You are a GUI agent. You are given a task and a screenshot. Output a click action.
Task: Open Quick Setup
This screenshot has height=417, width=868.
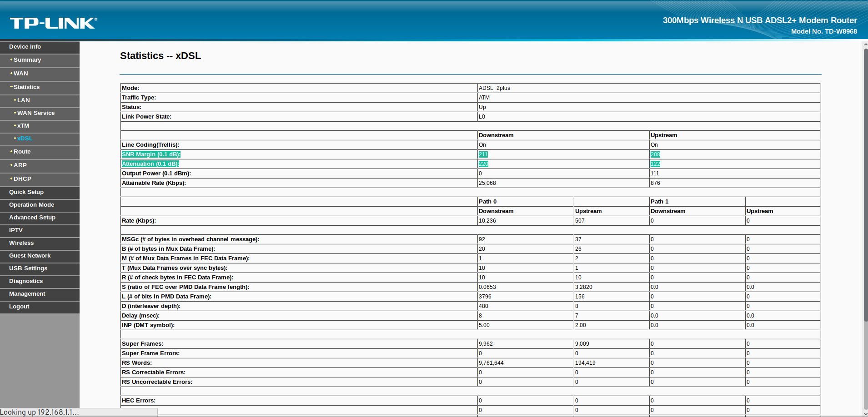26,192
